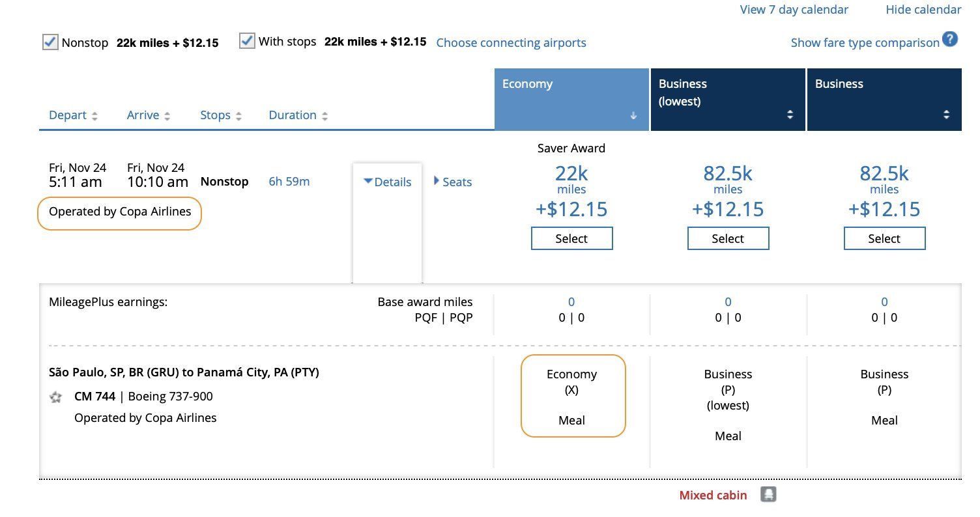Expand the Seats section
This screenshot has height=517, width=980.
(453, 182)
